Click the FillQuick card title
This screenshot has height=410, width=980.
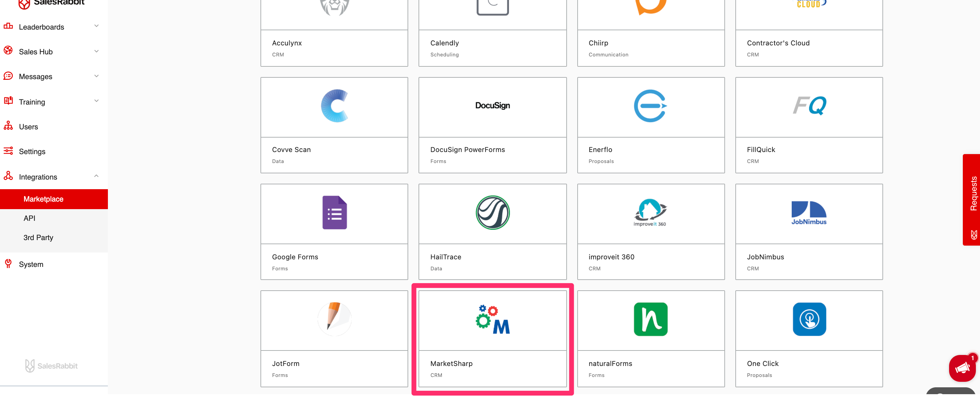coord(760,150)
